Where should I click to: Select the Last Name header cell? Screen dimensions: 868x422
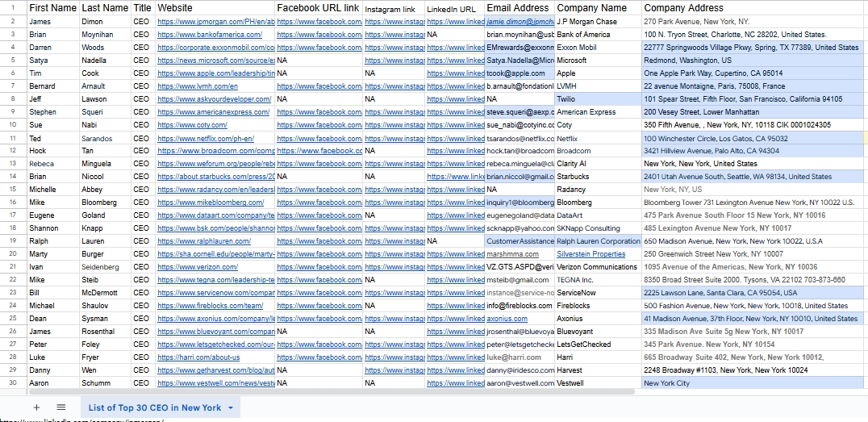105,8
